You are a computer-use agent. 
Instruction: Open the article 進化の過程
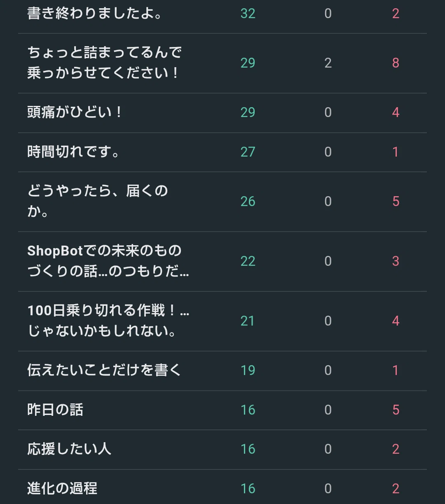62,488
